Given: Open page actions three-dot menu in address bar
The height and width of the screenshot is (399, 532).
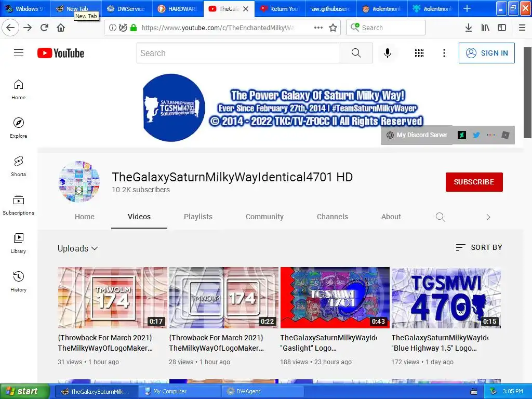Looking at the screenshot, I should 318,28.
